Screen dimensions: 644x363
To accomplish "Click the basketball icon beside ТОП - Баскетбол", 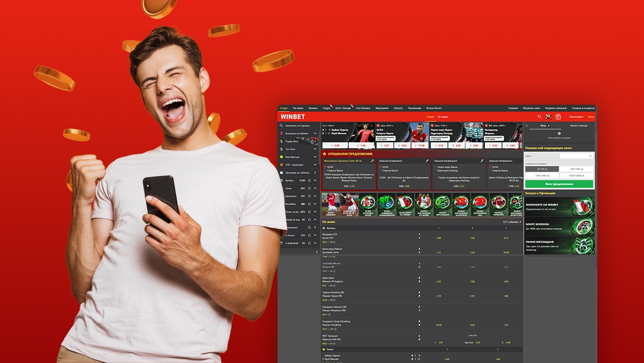I will (x=281, y=164).
